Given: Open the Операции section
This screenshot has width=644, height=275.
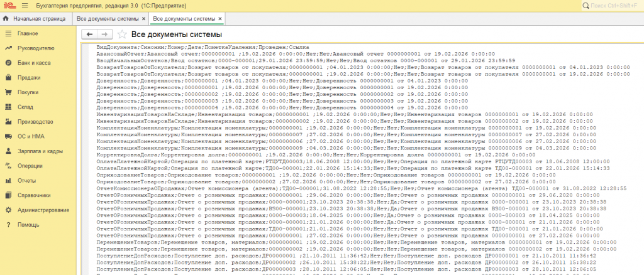Looking at the screenshot, I should tap(30, 166).
